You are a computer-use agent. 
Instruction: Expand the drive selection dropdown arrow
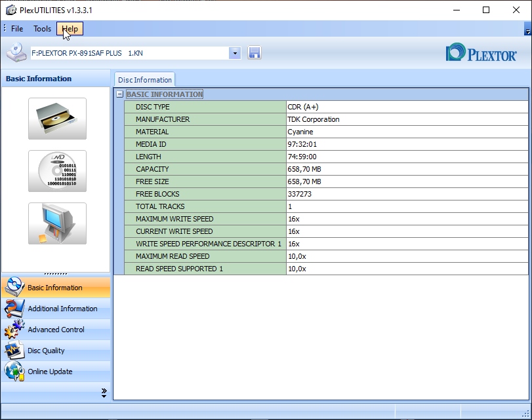click(235, 53)
